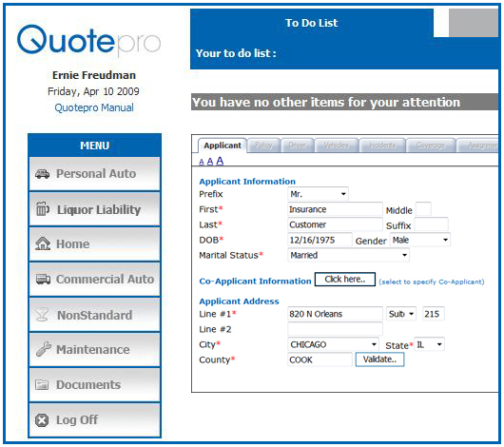Expand the Gender dropdown
Screen dimensions: 504x447
(419, 240)
